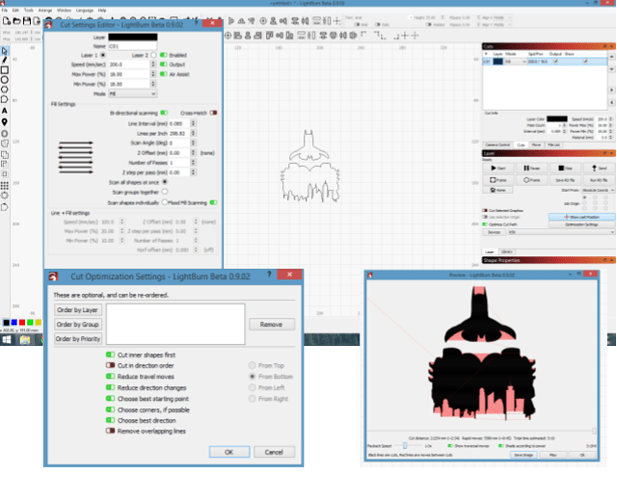Move layer up arrow in Cuts panel
Viewport: 617px width, 500px height.
611,57
